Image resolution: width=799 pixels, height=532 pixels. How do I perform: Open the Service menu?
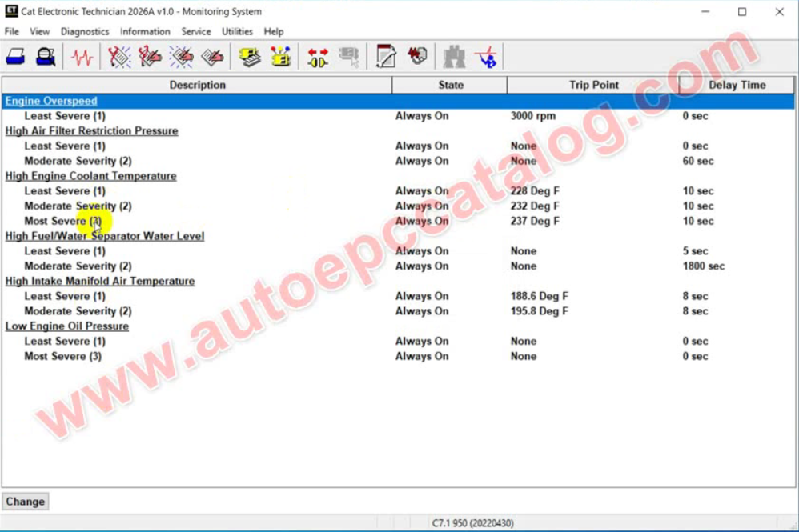(195, 31)
